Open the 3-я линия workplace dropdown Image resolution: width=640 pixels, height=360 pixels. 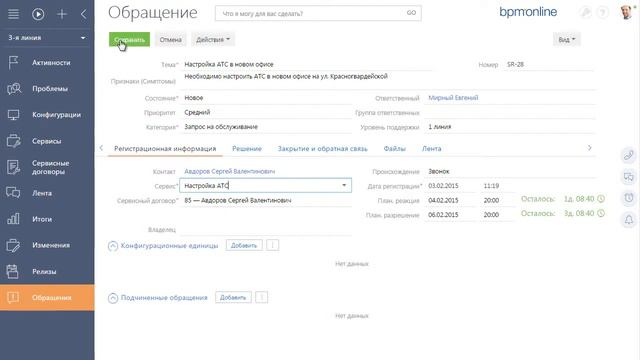[47, 38]
